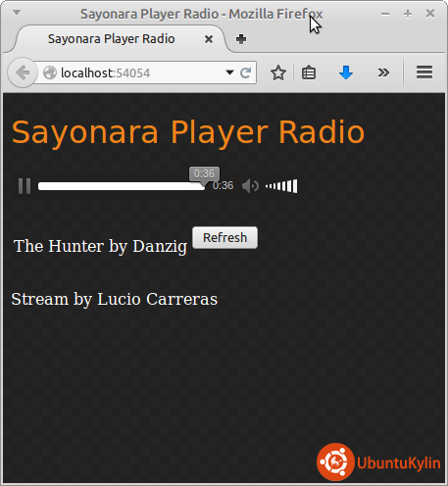Open the URL history dropdown arrow
Screen dimensions: 448x486
(x=229, y=73)
